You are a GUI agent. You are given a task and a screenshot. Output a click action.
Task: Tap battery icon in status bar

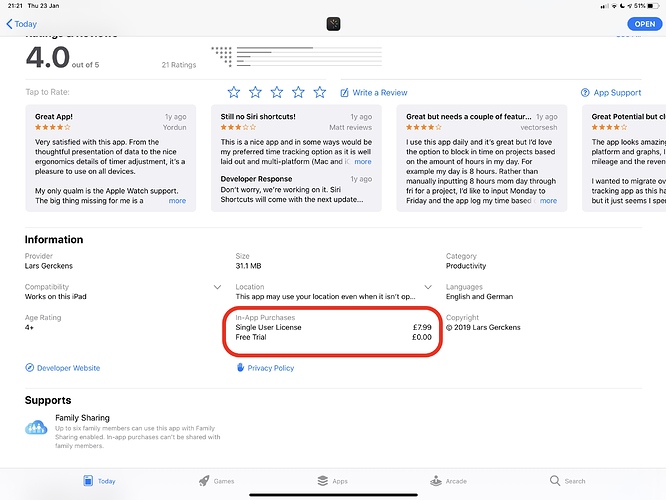pos(653,6)
